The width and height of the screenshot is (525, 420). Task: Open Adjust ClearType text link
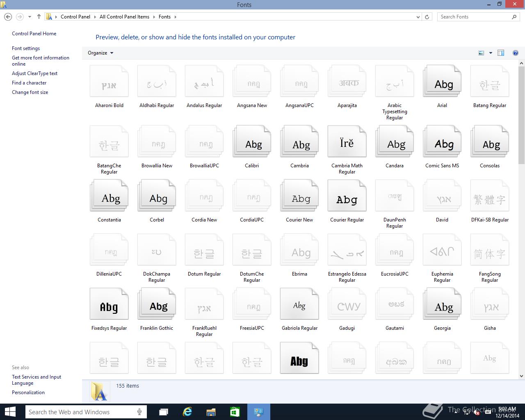click(x=34, y=73)
